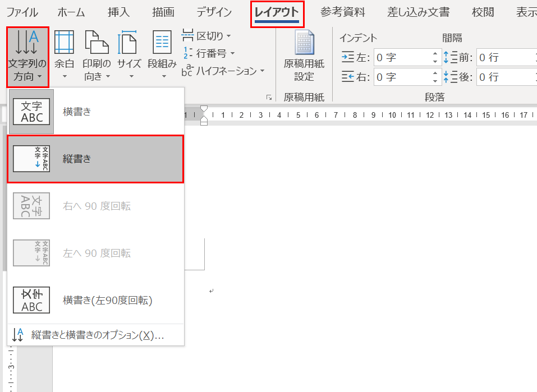
Task: Select 左へ 90 度回転 option
Action: tap(95, 253)
